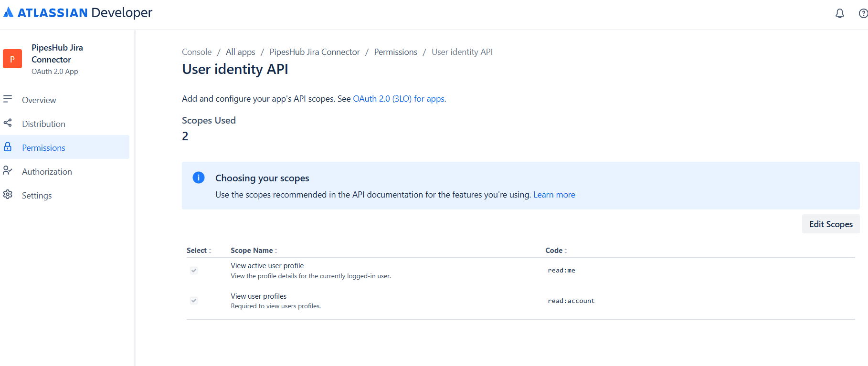Click the orange PipesHub app avatar

pyautogui.click(x=12, y=59)
